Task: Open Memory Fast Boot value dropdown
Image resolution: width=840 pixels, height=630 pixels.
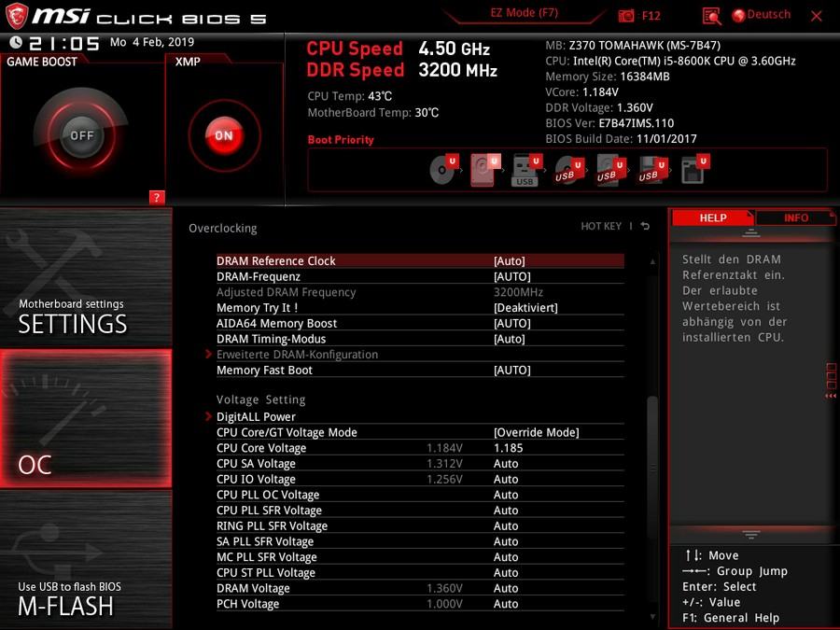Action: 512,370
